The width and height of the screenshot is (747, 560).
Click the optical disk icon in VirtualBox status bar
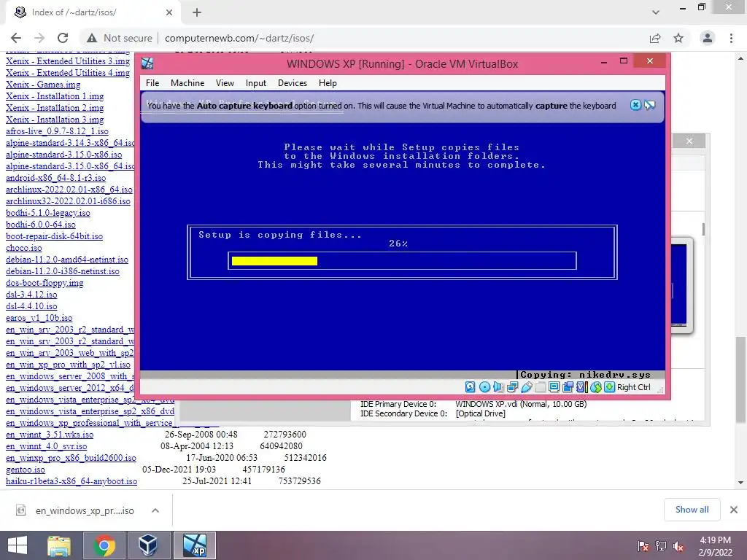[x=484, y=387]
